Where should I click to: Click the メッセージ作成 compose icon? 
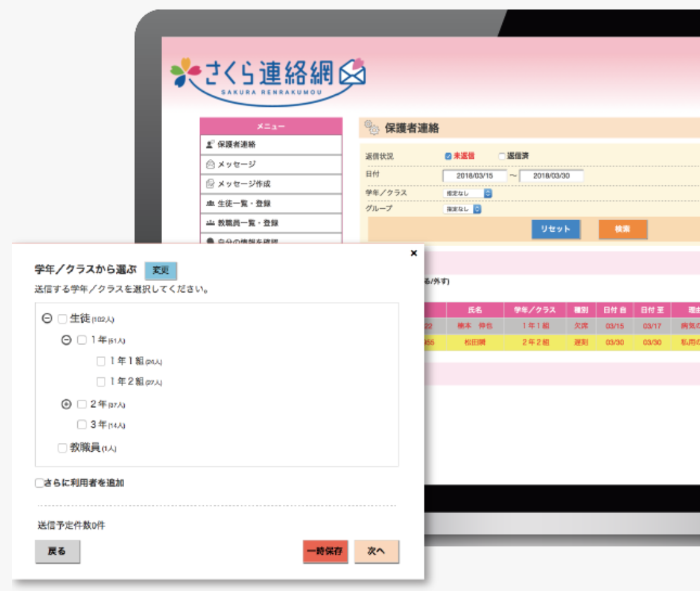coord(210,184)
